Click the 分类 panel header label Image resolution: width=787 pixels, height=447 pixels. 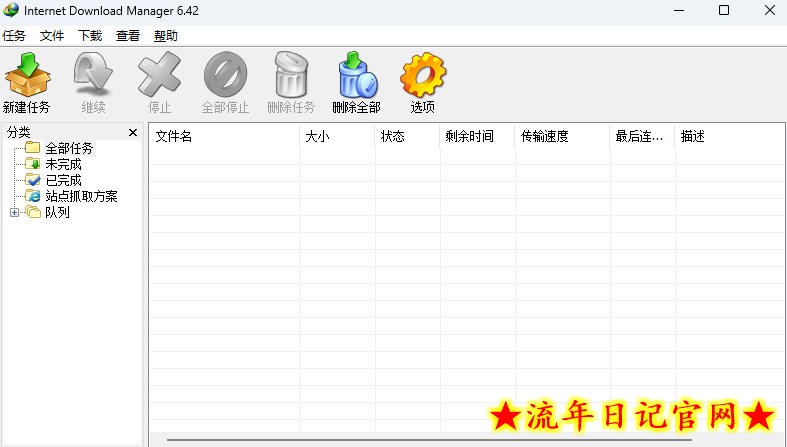click(19, 132)
